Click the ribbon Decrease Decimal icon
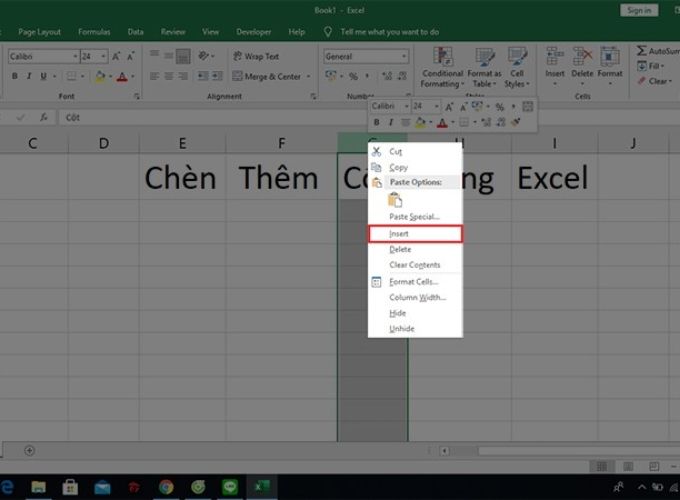 pos(402,76)
